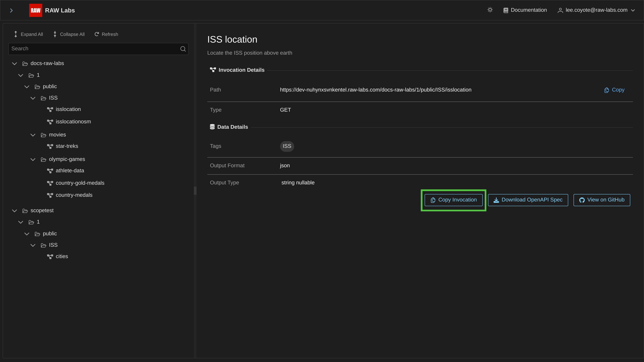Click the athlete-data endpoint icon
Screen dimensions: 644x362
coord(50,171)
